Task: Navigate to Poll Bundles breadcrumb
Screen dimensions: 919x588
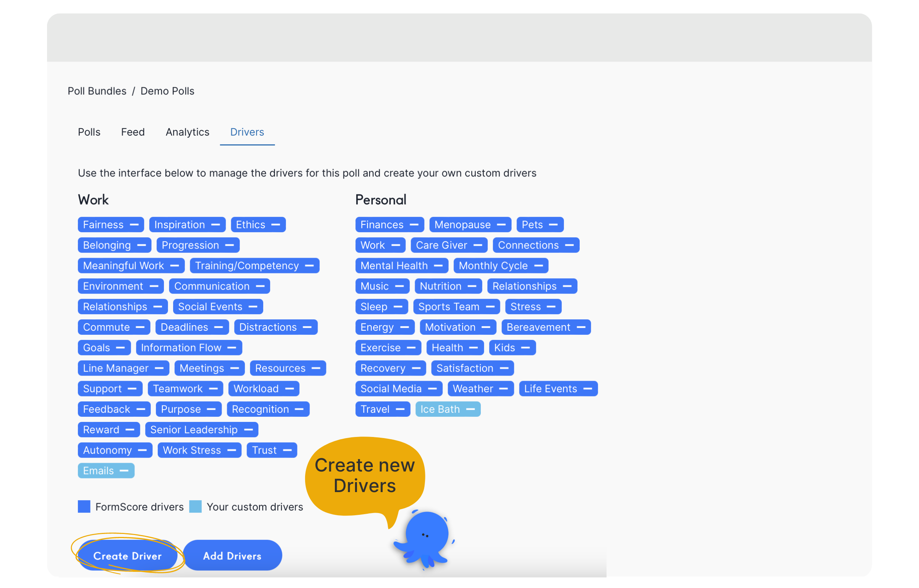Action: click(96, 91)
